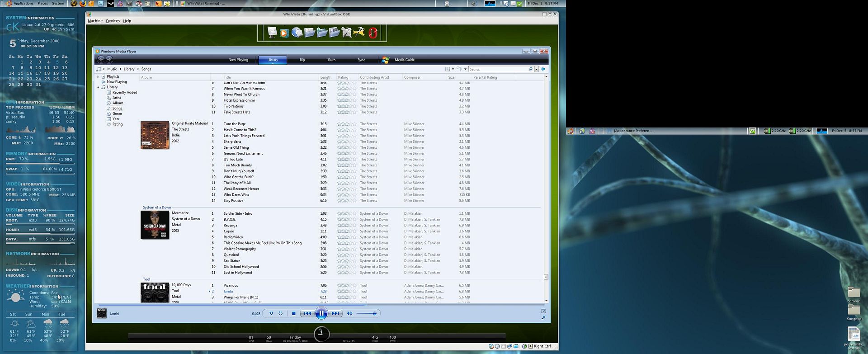Skip to the previous track

(307, 313)
